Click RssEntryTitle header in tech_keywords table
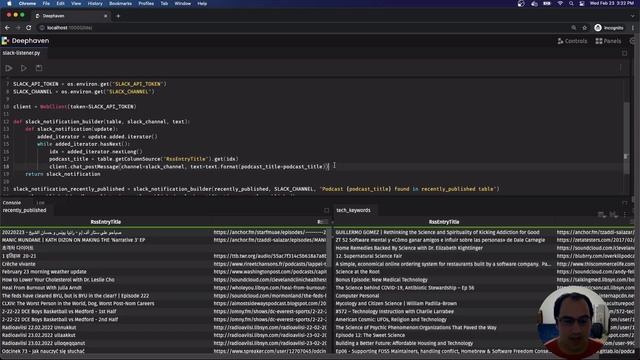640x360 pixels. pos(444,222)
